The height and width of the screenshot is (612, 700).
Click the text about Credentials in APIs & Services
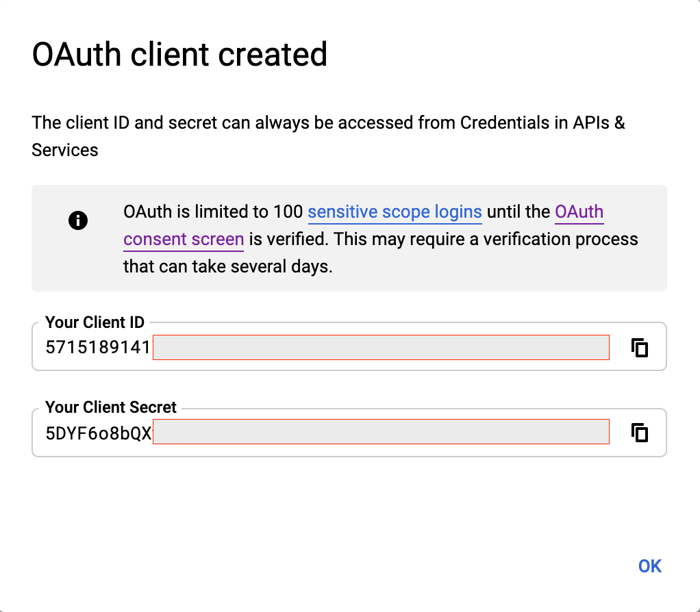tap(328, 136)
